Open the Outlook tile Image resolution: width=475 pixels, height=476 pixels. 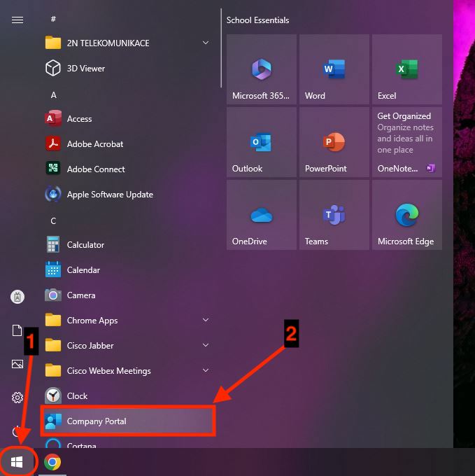[262, 142]
